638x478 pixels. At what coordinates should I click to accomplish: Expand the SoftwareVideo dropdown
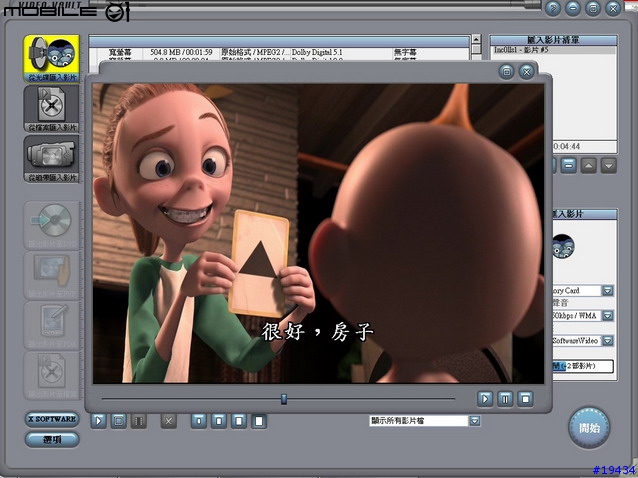pos(607,341)
